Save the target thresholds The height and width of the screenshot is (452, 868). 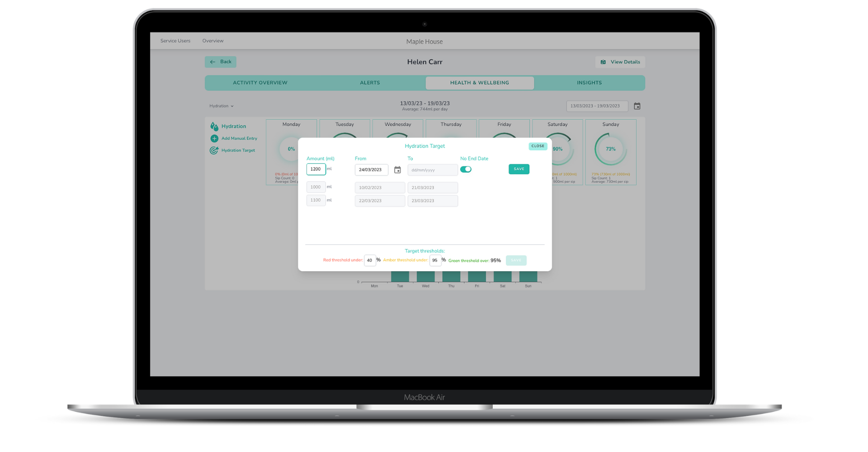[x=516, y=260]
